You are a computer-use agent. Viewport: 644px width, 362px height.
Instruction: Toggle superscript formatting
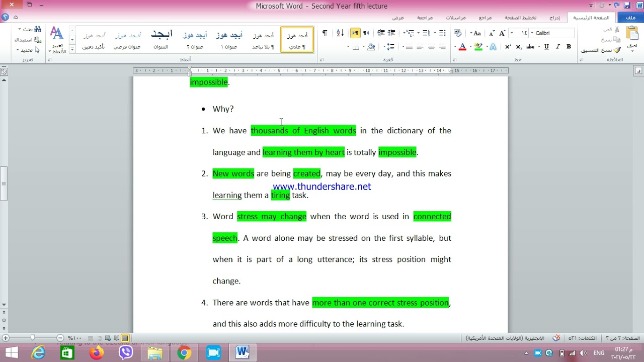[508, 47]
